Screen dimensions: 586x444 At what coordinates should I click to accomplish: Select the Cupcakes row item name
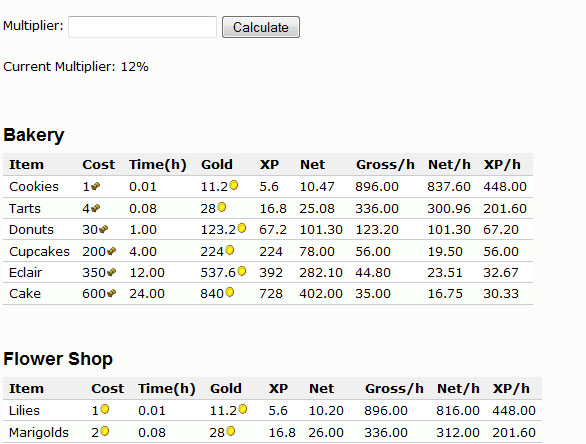click(39, 252)
